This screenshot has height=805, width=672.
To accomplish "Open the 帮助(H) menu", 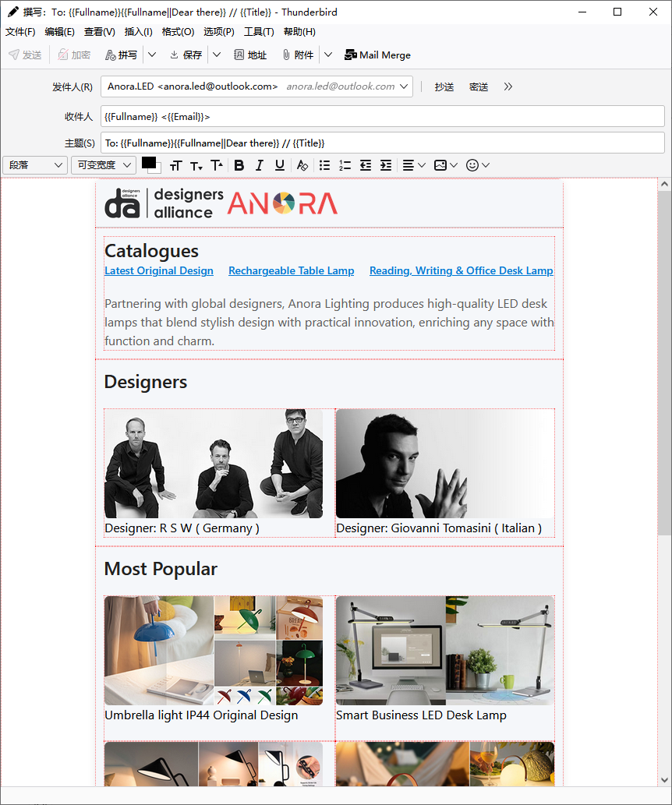I will click(x=299, y=32).
